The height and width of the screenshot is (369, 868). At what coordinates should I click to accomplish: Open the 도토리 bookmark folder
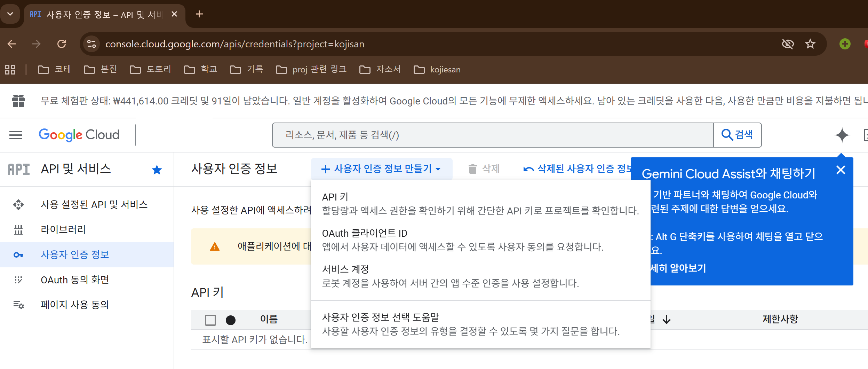click(150, 70)
